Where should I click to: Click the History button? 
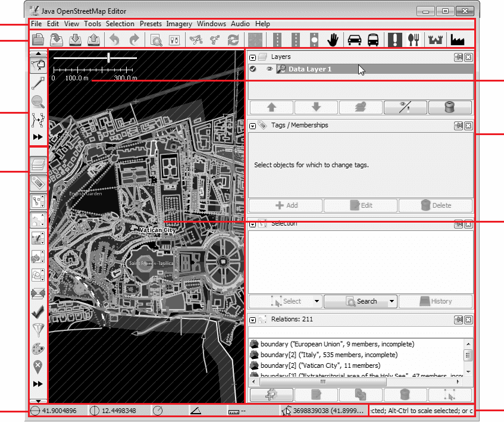point(436,301)
